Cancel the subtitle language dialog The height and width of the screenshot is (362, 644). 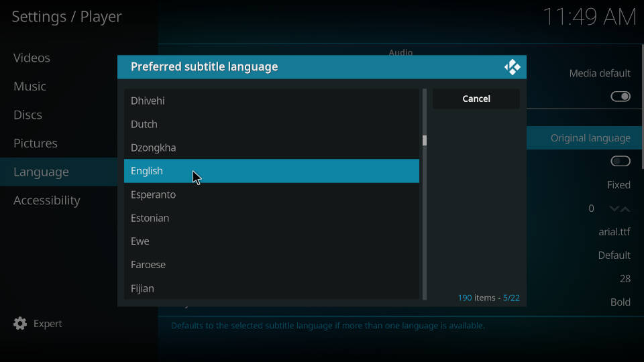tap(476, 99)
